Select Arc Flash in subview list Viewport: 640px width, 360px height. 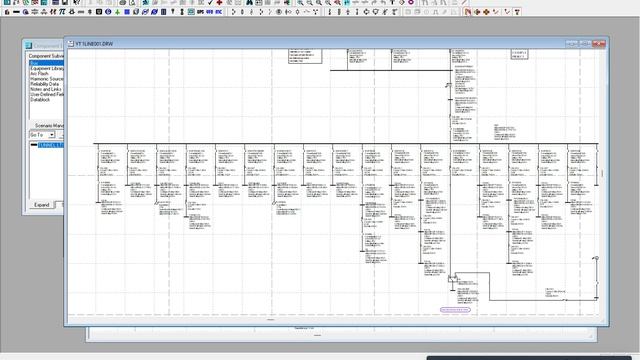(x=39, y=74)
